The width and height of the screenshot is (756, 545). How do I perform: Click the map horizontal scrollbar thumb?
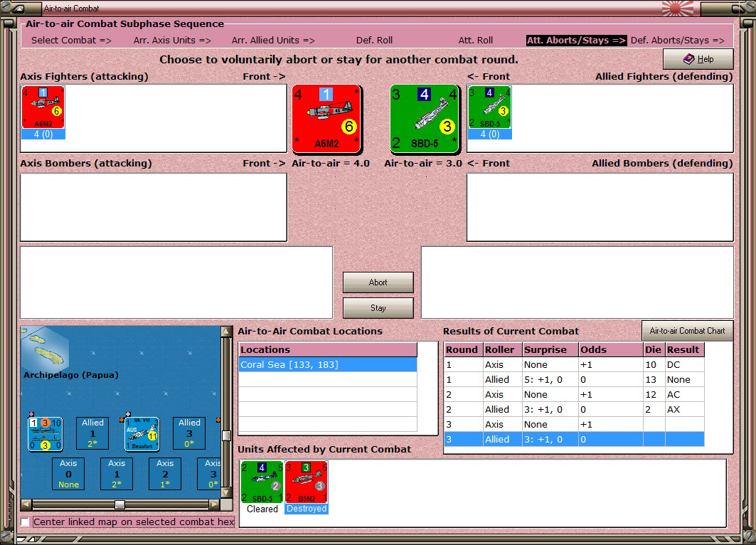119,504
